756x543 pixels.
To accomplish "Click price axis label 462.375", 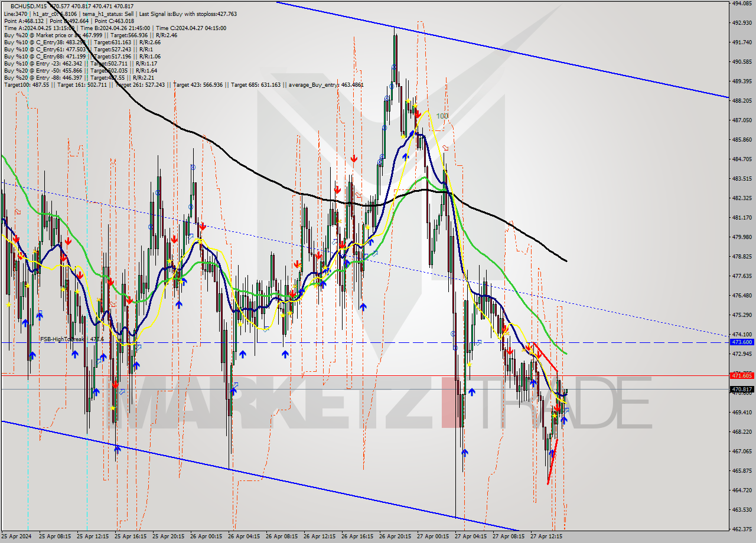I will coord(742,529).
